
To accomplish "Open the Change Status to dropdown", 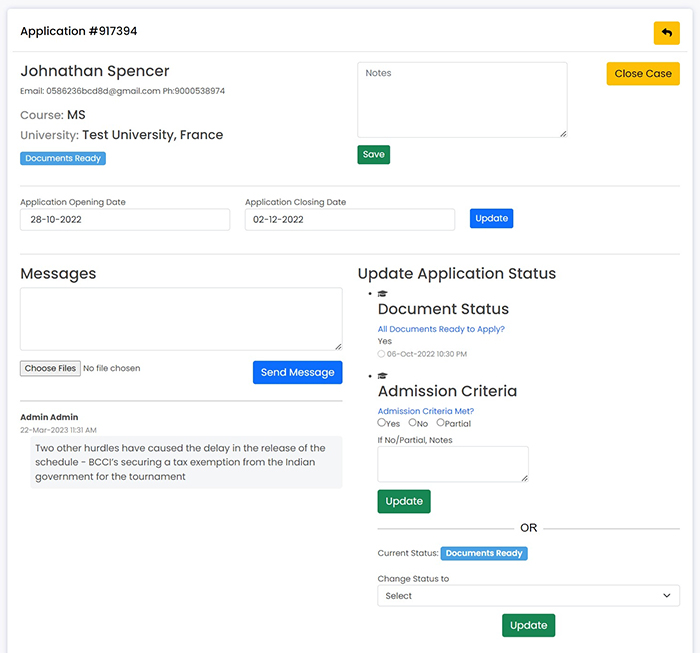I will pyautogui.click(x=529, y=595).
